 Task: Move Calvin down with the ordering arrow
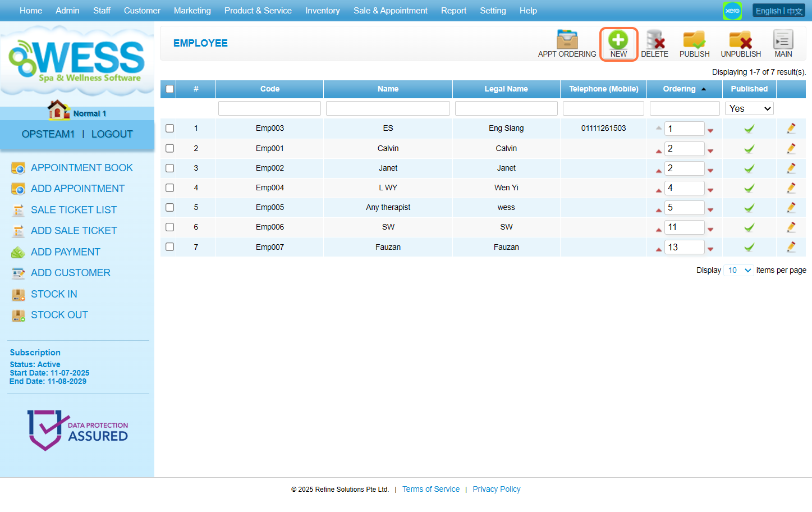tap(710, 150)
